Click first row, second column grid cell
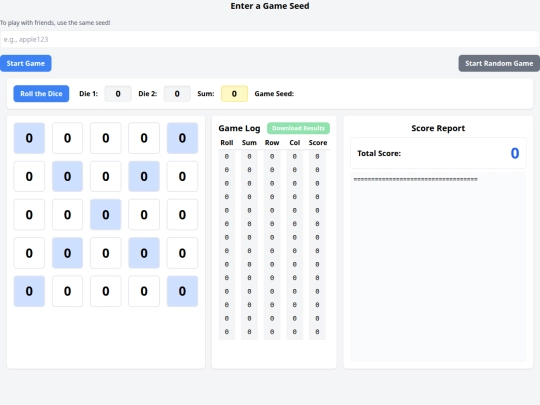Image resolution: width=540 pixels, height=405 pixels. [x=68, y=138]
